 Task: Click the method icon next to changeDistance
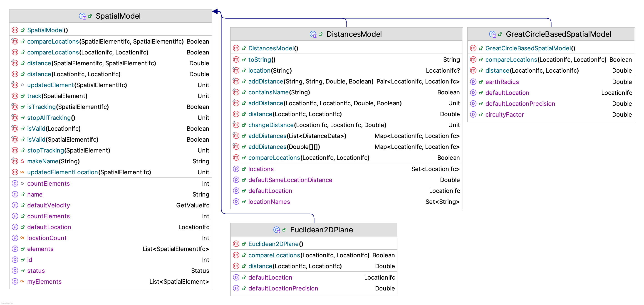236,125
